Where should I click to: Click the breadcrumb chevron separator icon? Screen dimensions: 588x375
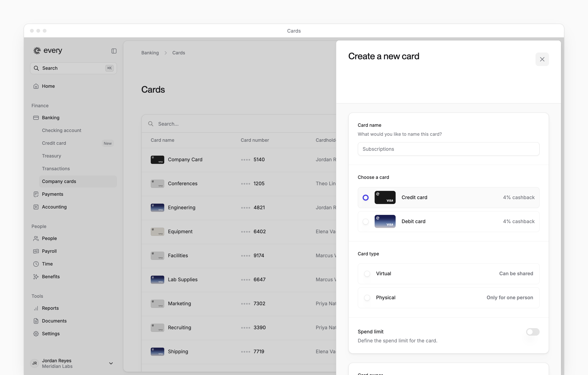click(x=166, y=53)
